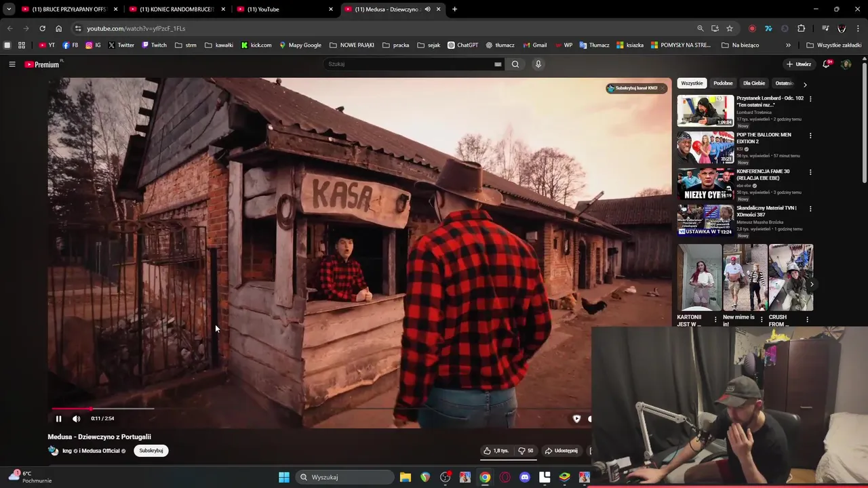This screenshot has height=488, width=868.
Task: Open the Windows Start menu
Action: pos(284,477)
